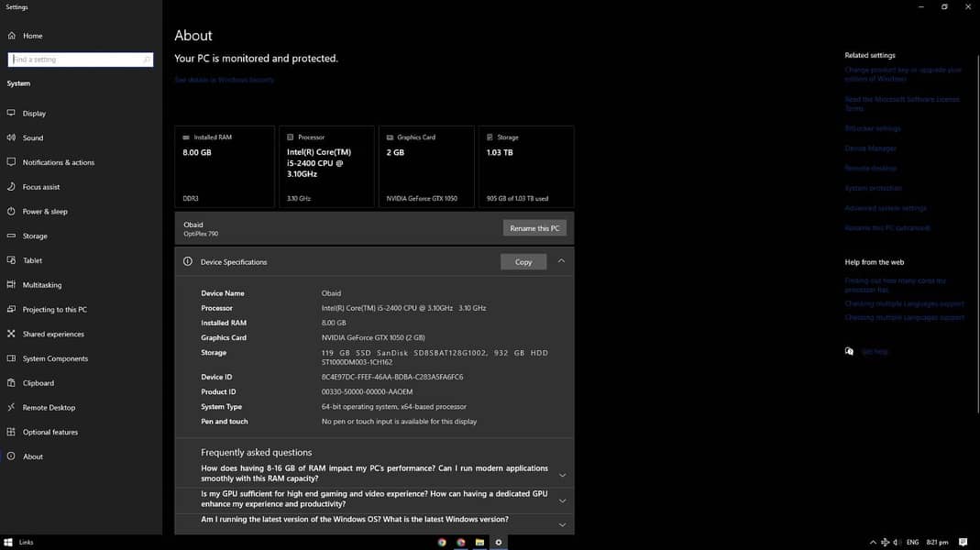Click the ENG language indicator
This screenshot has height=550, width=980.
coord(912,543)
